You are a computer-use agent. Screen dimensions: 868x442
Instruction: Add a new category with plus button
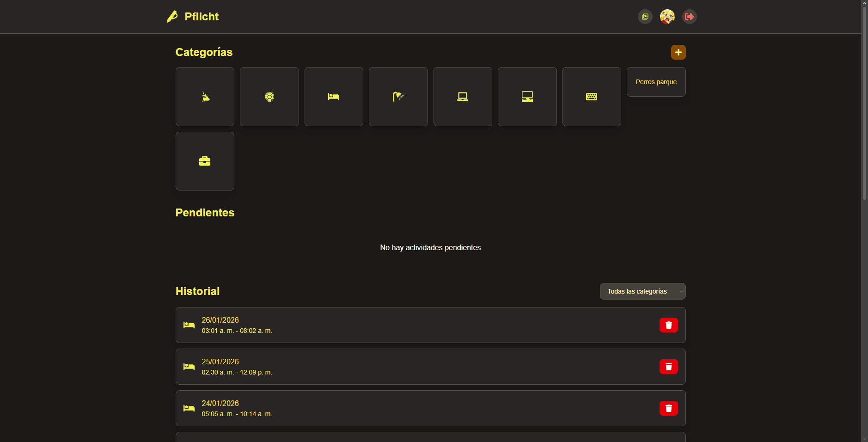678,52
